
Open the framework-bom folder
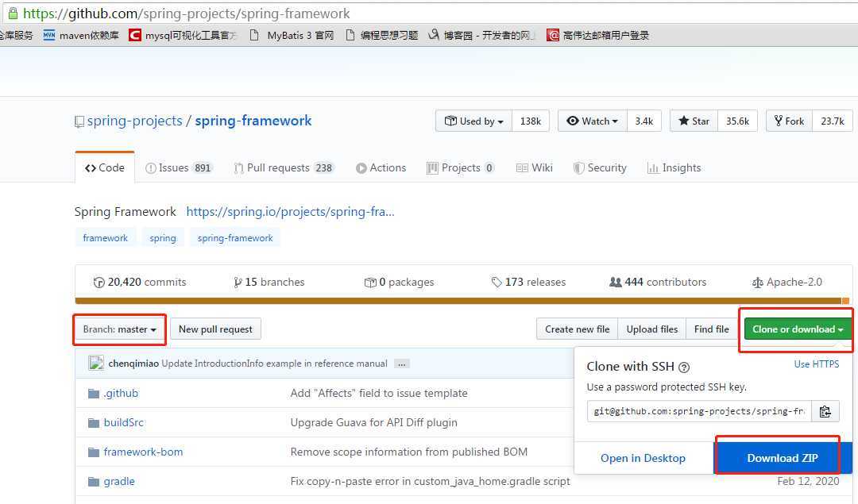point(143,452)
